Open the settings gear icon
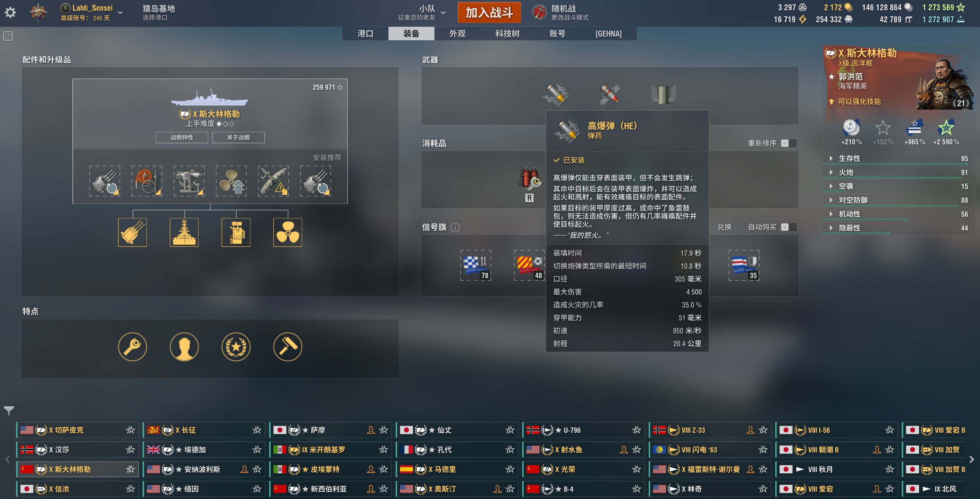 pyautogui.click(x=10, y=13)
